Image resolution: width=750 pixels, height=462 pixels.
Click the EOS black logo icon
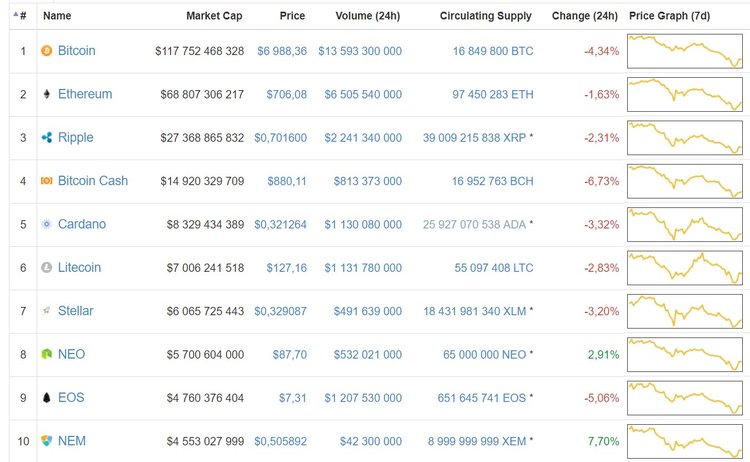[x=46, y=398]
